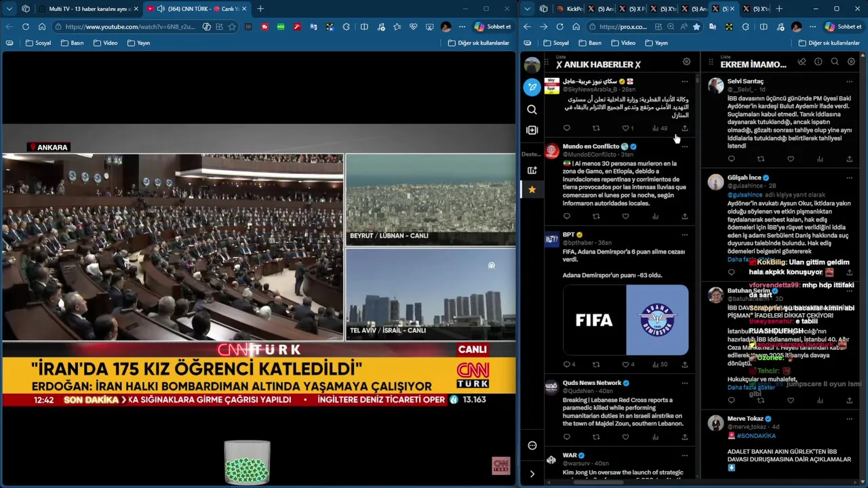
Task: Open the #SONDAKİKA hashtag link
Action: pyautogui.click(x=756, y=436)
